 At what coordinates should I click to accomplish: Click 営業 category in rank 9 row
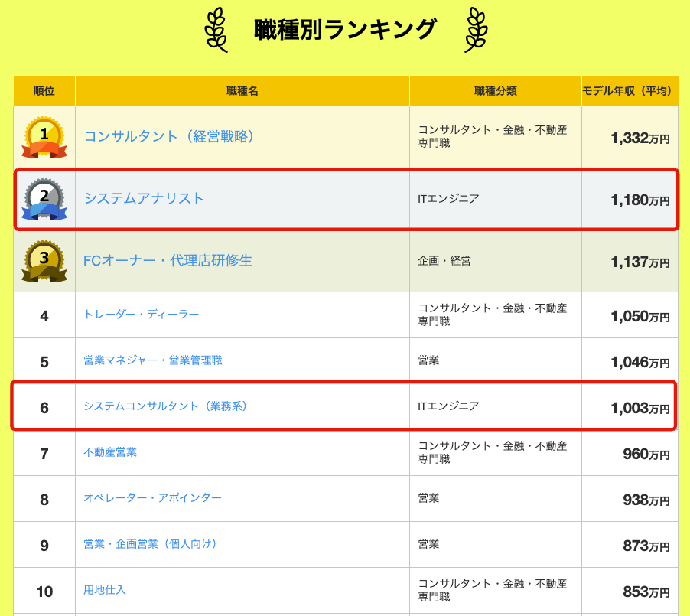pyautogui.click(x=428, y=544)
